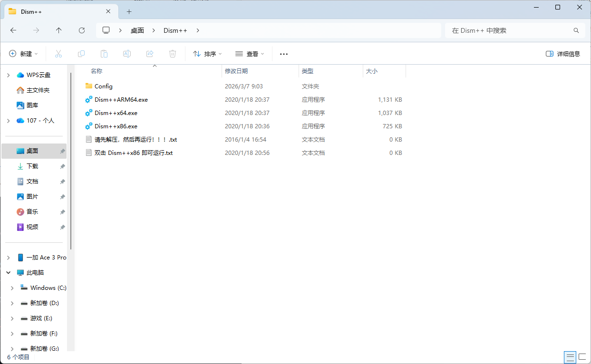This screenshot has width=591, height=364.
Task: Go up one folder level arrow
Action: pyautogui.click(x=59, y=30)
